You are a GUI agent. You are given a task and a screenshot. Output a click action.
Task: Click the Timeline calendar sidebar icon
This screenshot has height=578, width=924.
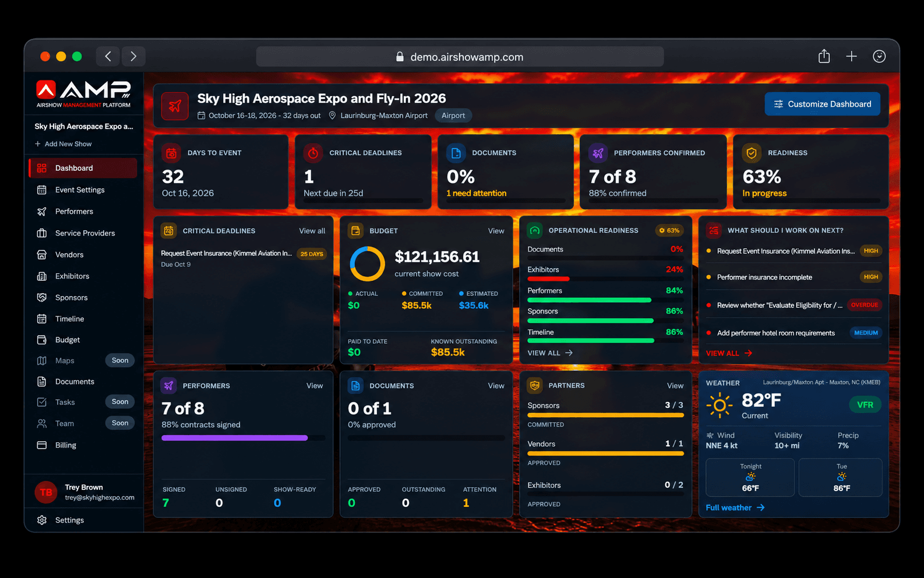pos(42,319)
